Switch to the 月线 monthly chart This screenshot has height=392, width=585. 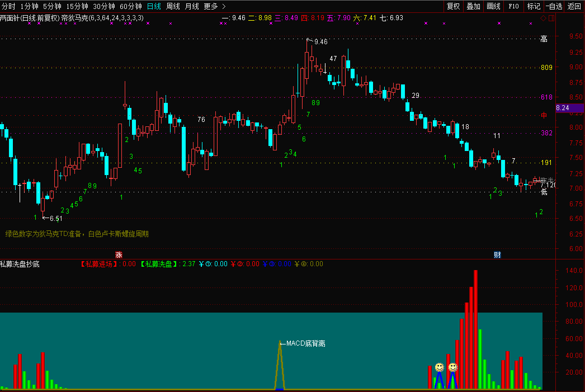(x=192, y=6)
